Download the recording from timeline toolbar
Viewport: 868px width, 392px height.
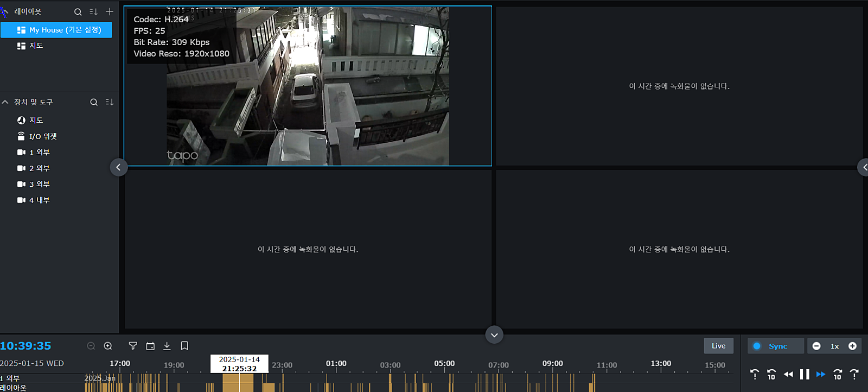click(x=167, y=346)
